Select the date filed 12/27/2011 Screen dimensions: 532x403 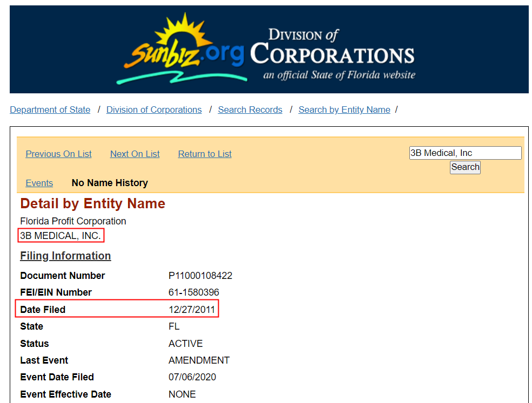[x=192, y=310]
